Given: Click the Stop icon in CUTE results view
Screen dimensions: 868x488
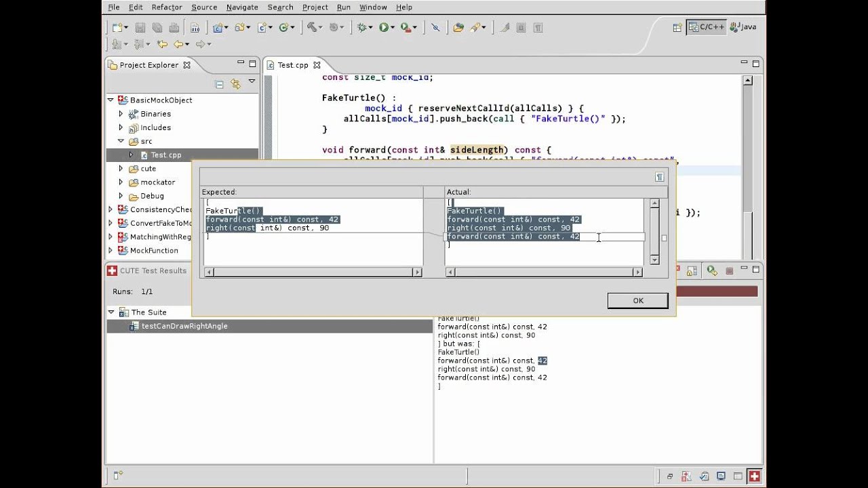Looking at the screenshot, I should (730, 270).
